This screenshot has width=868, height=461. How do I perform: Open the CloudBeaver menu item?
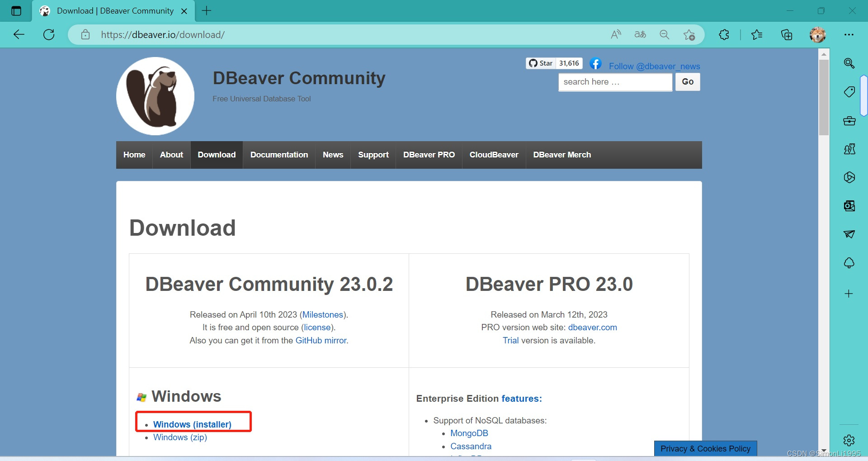[494, 155]
